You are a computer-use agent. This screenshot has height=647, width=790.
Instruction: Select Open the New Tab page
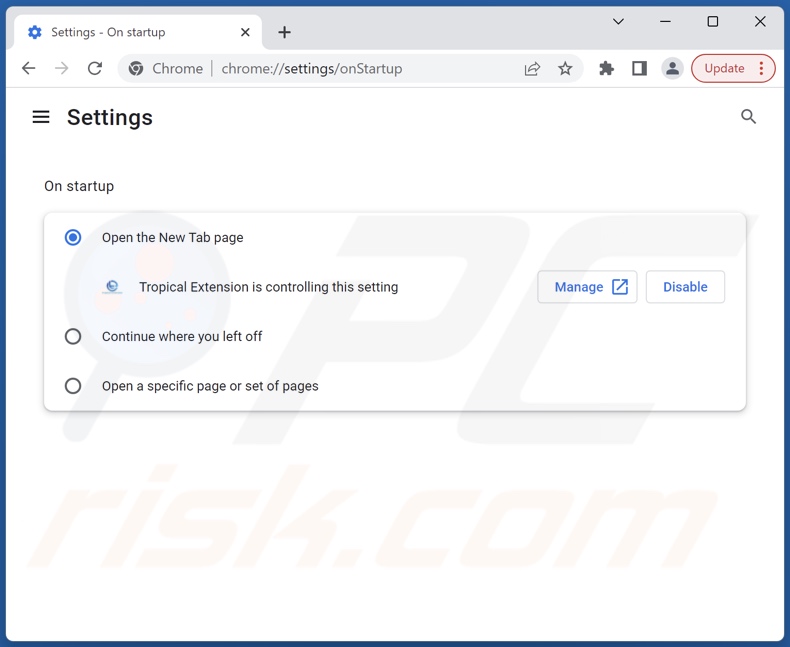73,237
